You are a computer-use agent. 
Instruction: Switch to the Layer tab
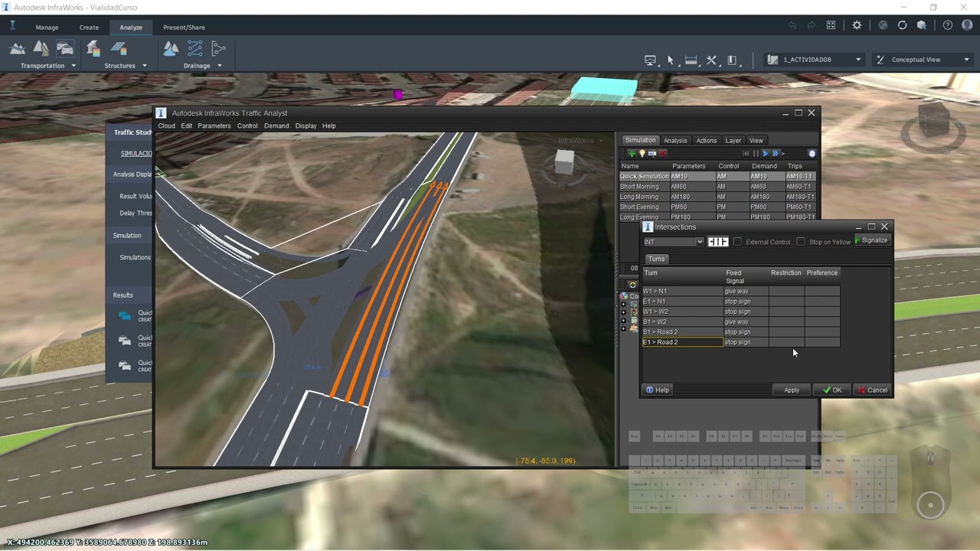coord(733,141)
